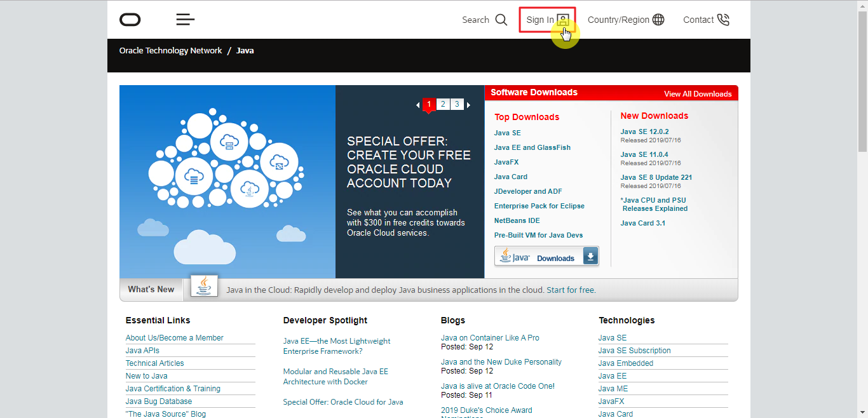Open Java SE 8 Update 221 link
The width and height of the screenshot is (868, 418).
(x=656, y=177)
